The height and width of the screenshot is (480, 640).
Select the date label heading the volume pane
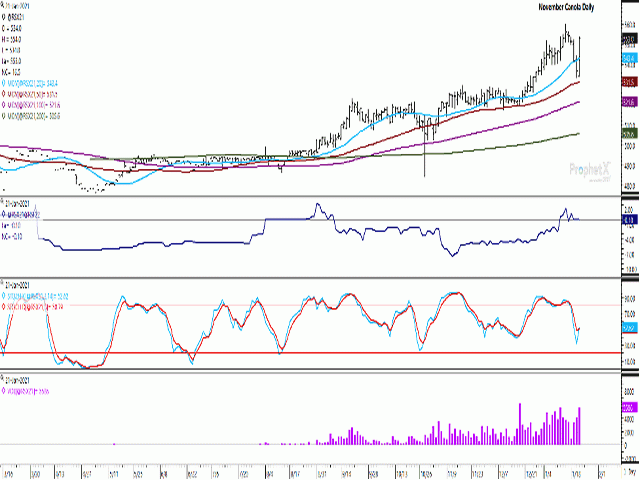click(18, 380)
